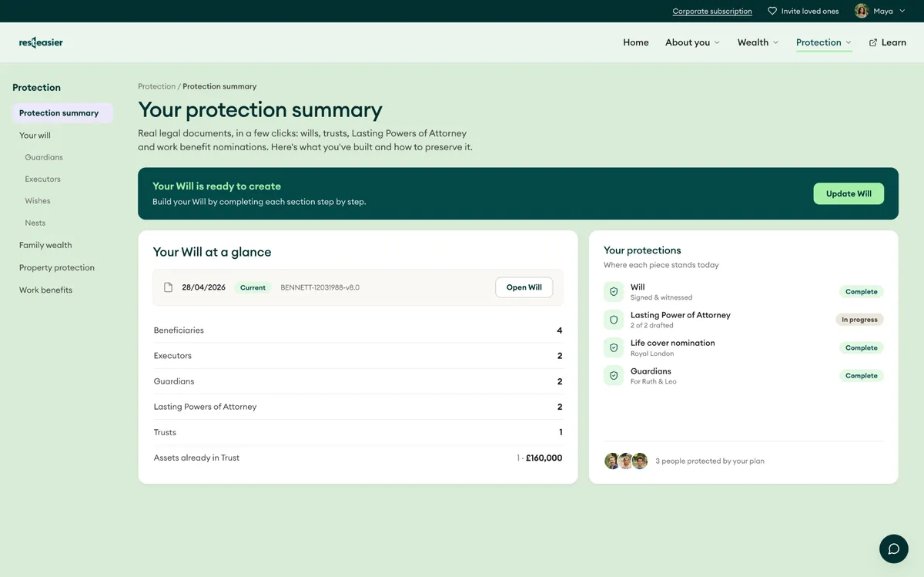The height and width of the screenshot is (577, 924).
Task: Click the document icon in the Will row
Action: 168,287
